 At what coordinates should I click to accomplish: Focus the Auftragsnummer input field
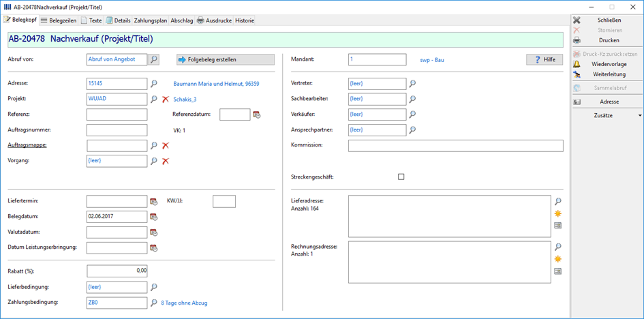(x=117, y=130)
